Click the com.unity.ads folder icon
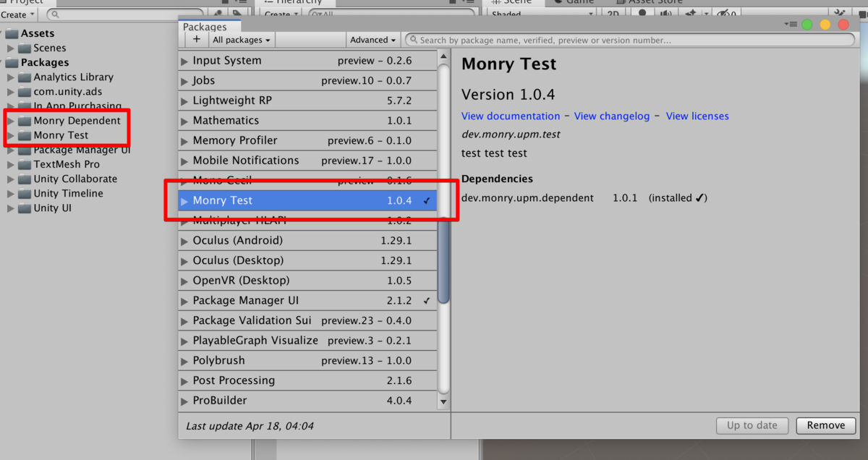Viewport: 868px width, 460px height. (x=24, y=91)
